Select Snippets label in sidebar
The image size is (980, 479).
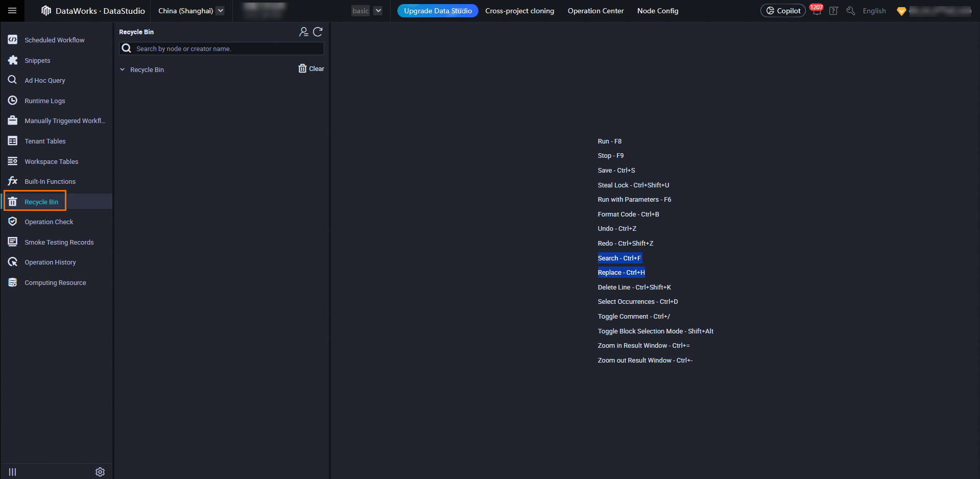point(37,60)
